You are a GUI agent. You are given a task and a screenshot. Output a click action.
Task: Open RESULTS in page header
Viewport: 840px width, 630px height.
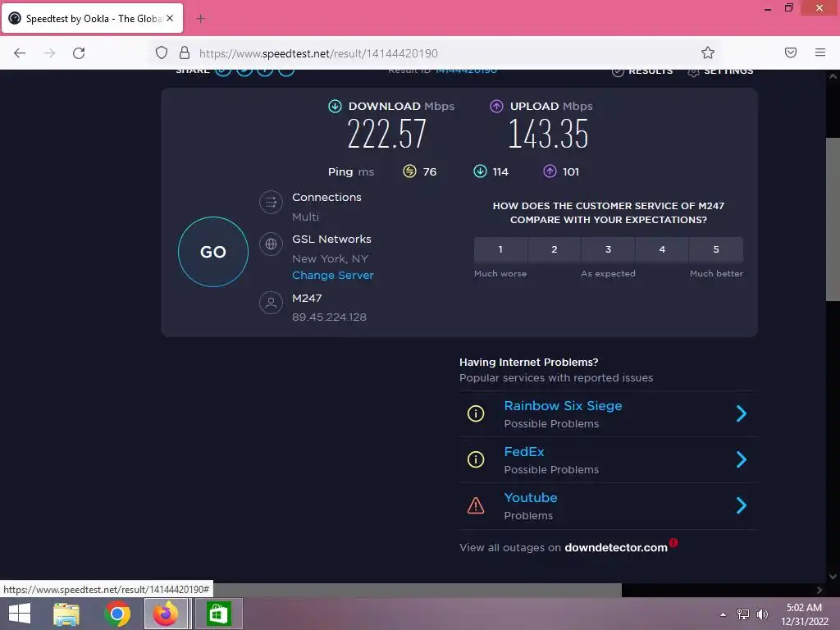(x=642, y=71)
